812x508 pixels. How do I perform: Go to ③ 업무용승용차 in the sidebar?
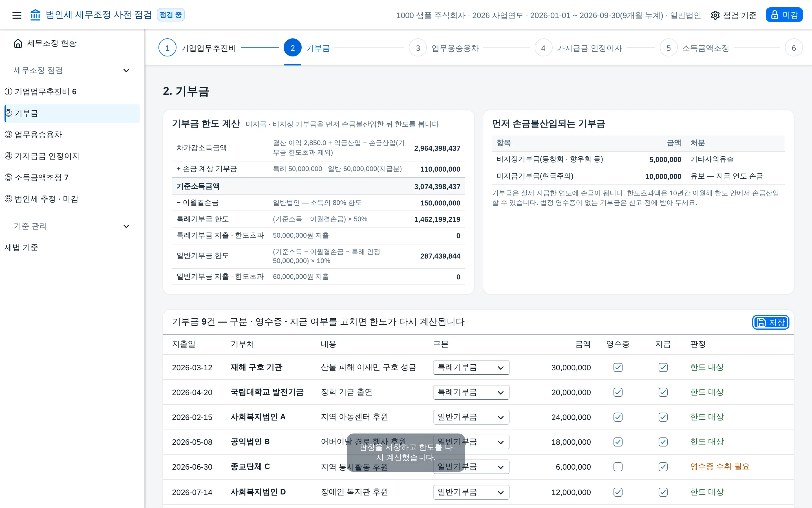(72, 135)
